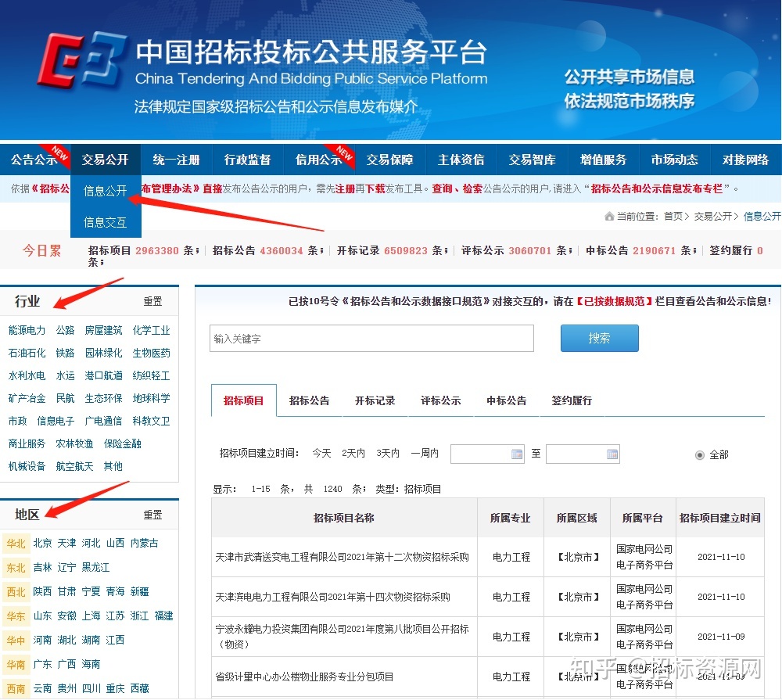The width and height of the screenshot is (782, 700).
Task: Open the 信用公示 menu item
Action: [x=319, y=160]
